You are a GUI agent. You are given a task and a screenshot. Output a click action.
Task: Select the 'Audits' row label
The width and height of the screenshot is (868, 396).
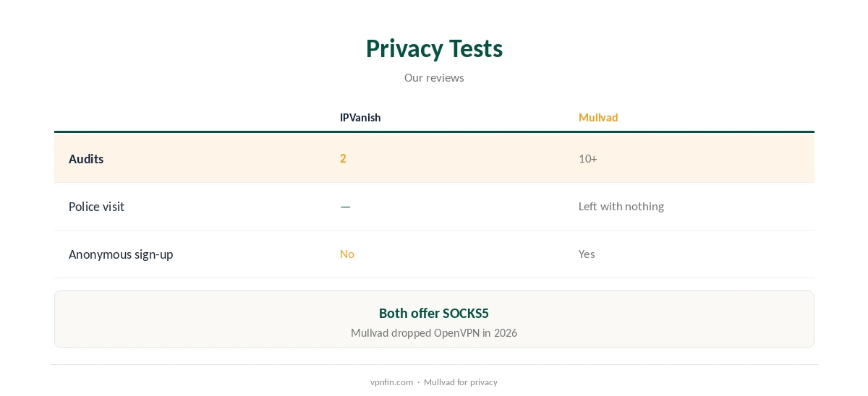point(86,159)
